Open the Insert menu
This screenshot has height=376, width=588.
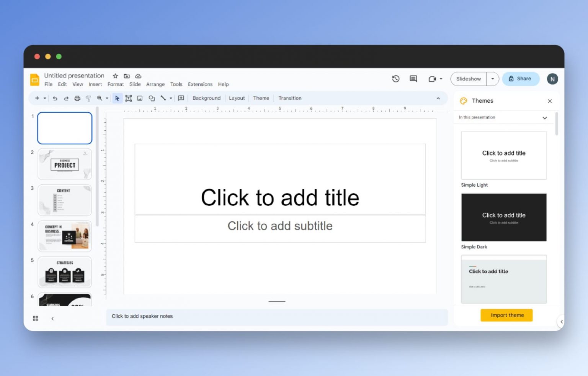(95, 84)
